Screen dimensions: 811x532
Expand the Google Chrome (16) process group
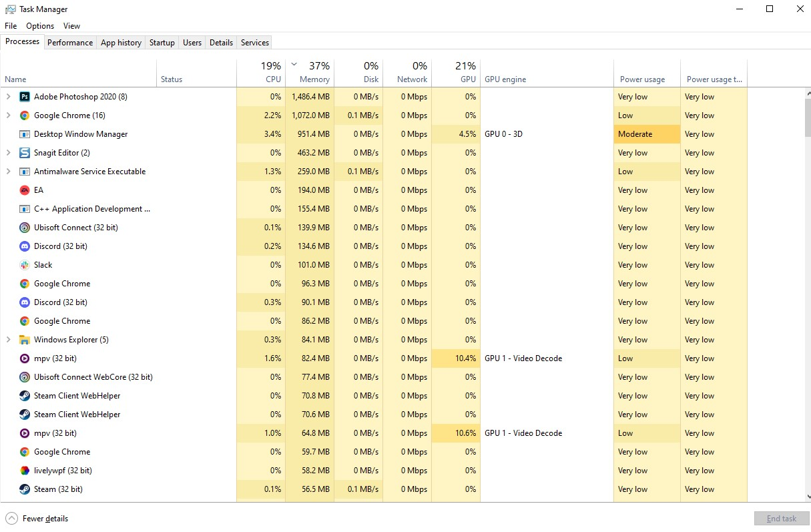tap(8, 115)
